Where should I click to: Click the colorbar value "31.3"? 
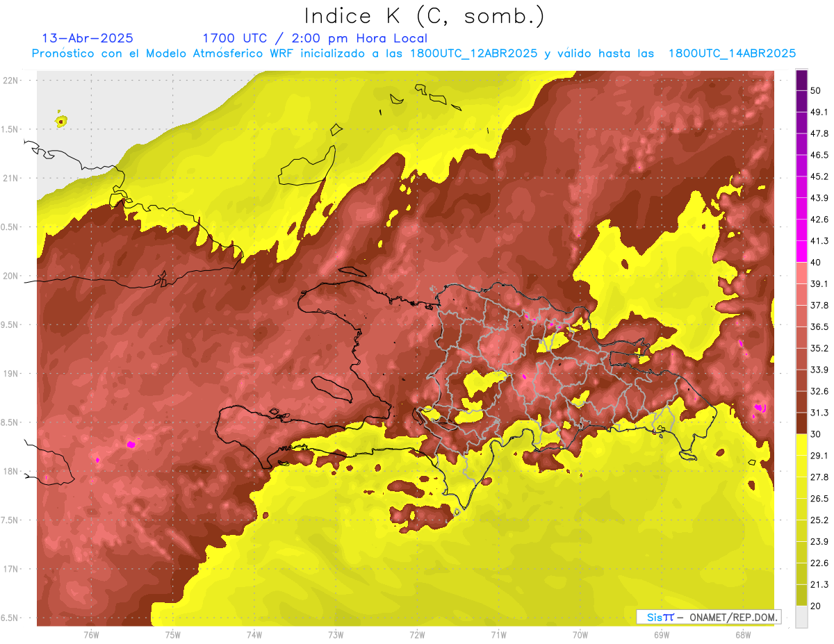[819, 413]
